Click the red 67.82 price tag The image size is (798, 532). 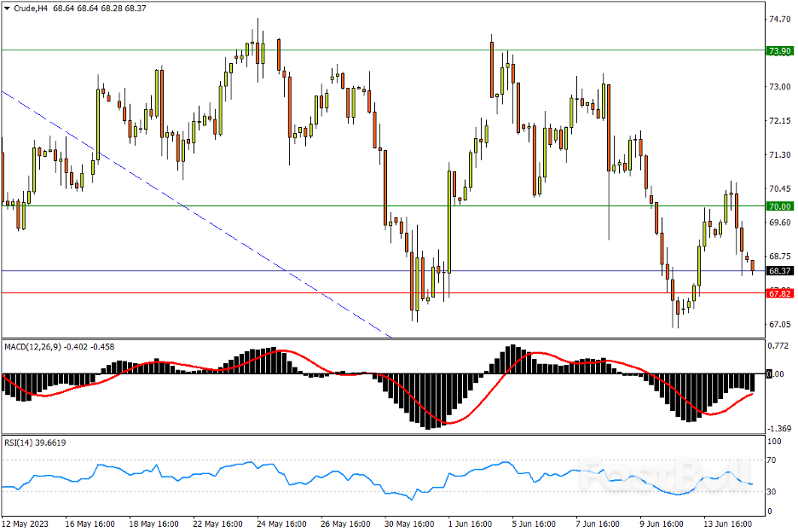pyautogui.click(x=780, y=293)
